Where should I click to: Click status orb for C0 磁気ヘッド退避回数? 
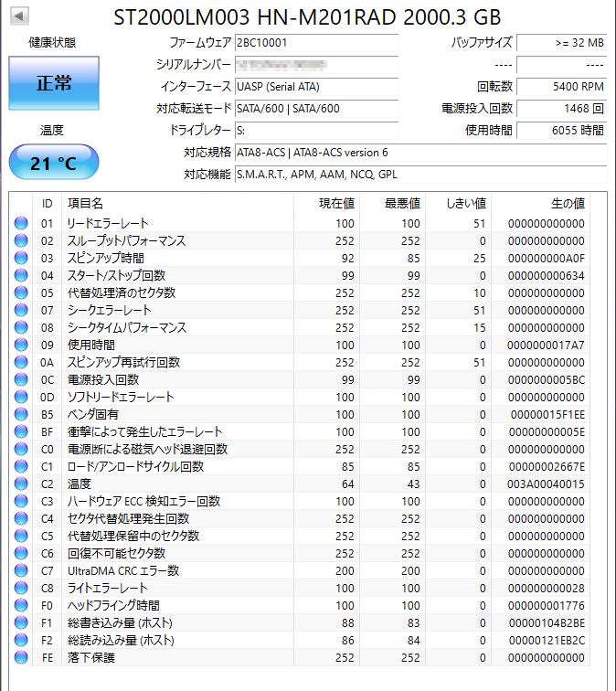pyautogui.click(x=21, y=449)
